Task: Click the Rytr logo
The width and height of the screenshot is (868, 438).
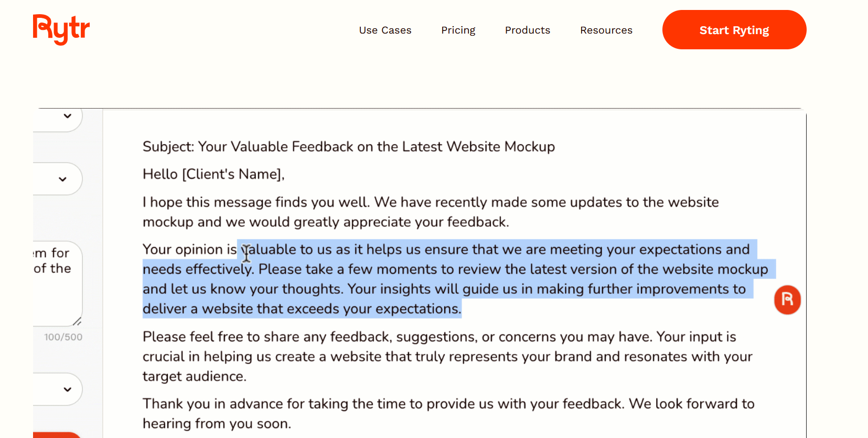Action: point(61,29)
